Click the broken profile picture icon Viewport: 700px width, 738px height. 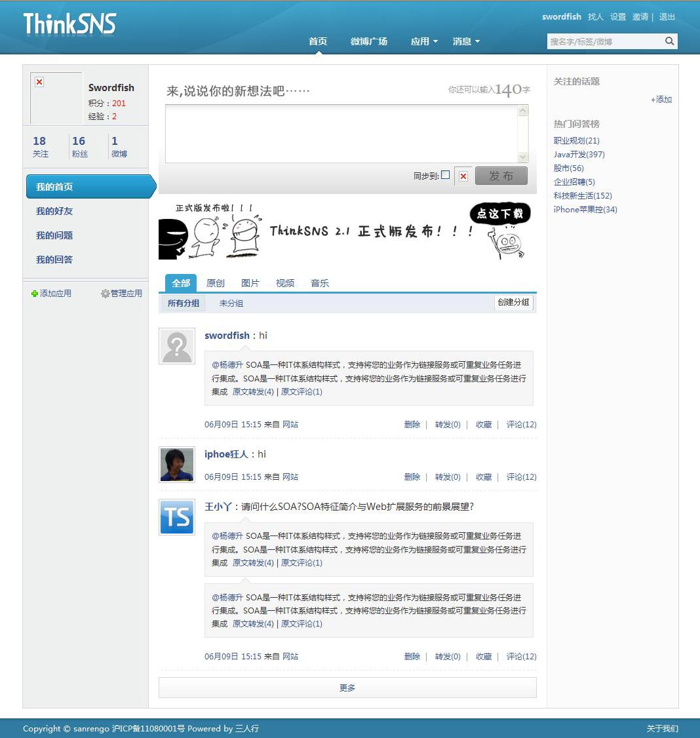tap(39, 82)
